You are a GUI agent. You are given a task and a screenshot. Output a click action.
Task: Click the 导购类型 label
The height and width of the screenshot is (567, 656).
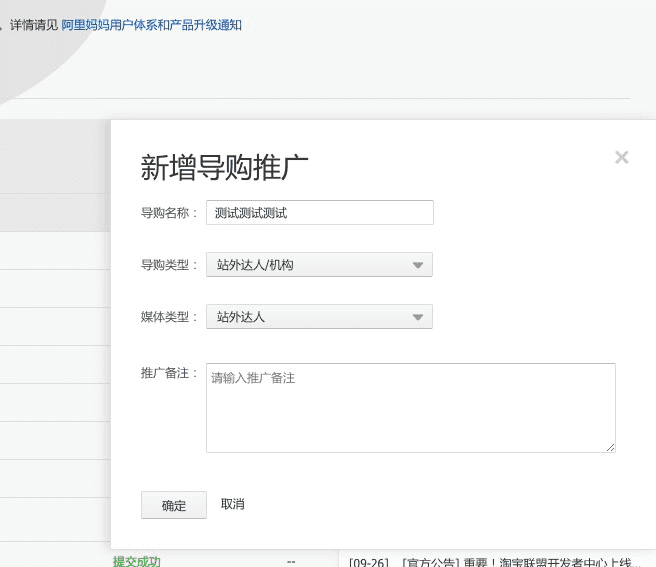click(169, 265)
